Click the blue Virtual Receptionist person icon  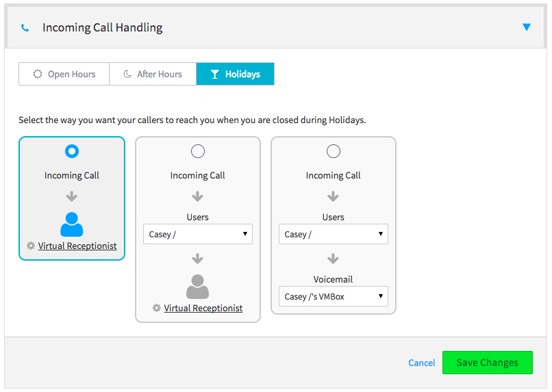(x=72, y=224)
